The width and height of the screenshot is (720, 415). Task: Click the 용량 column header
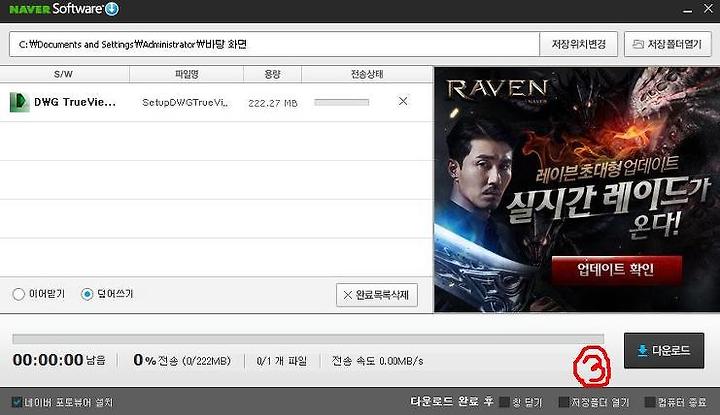coord(272,74)
